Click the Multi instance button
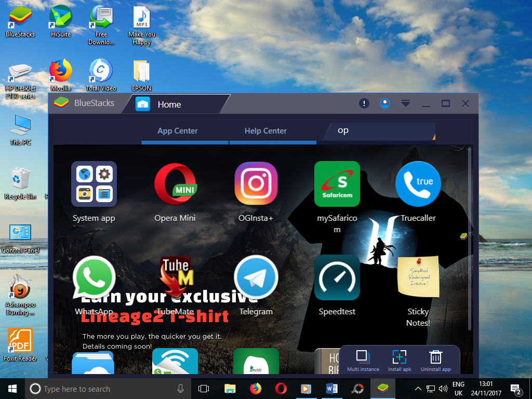This screenshot has width=532, height=399. click(x=363, y=361)
